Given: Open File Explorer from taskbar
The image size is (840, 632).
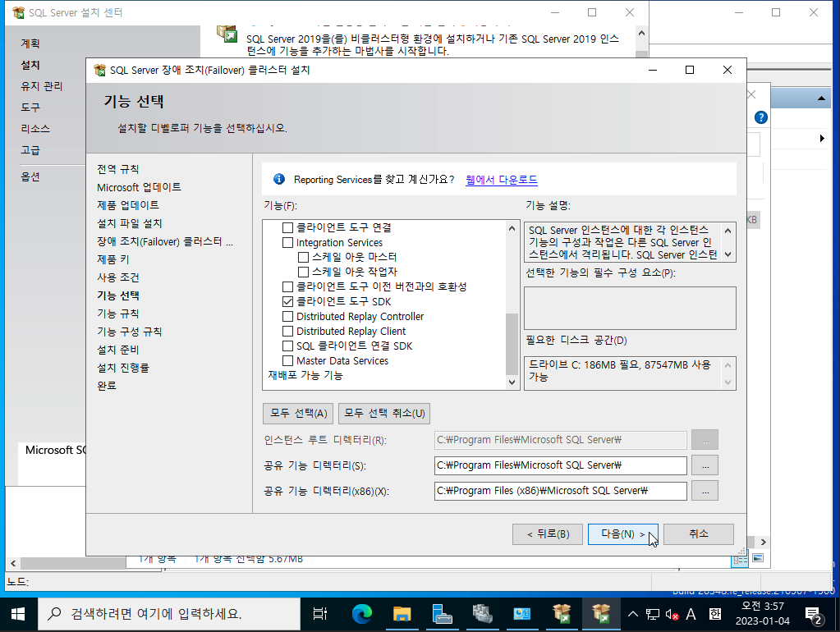Looking at the screenshot, I should (x=402, y=614).
